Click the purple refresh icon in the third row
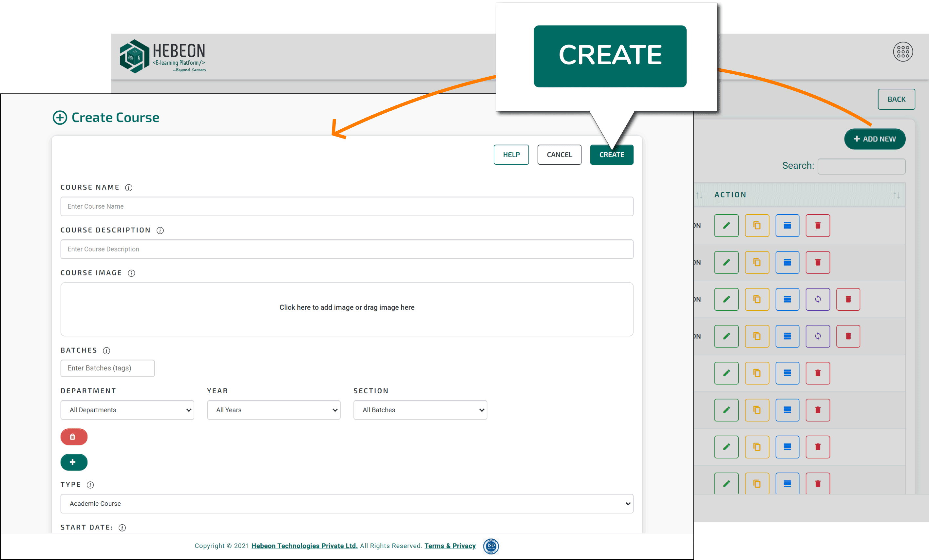The height and width of the screenshot is (560, 929). (818, 299)
